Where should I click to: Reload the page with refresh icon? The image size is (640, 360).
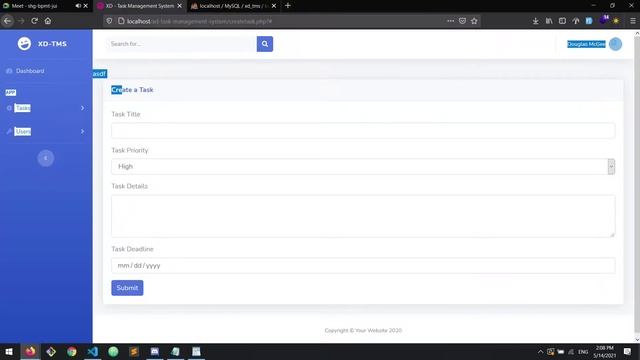pyautogui.click(x=34, y=21)
